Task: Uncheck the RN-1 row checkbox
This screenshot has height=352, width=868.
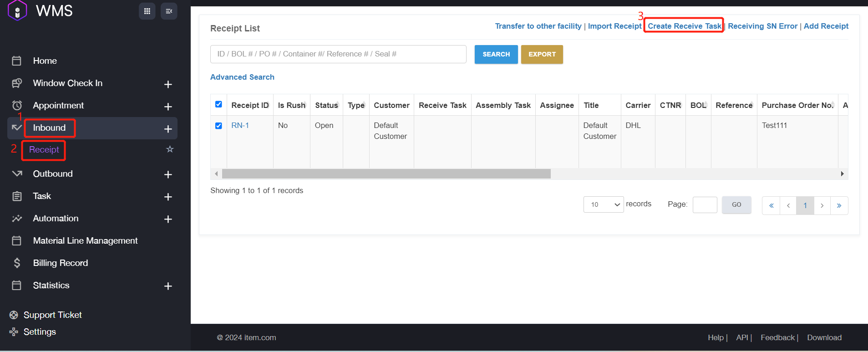Action: coord(218,126)
